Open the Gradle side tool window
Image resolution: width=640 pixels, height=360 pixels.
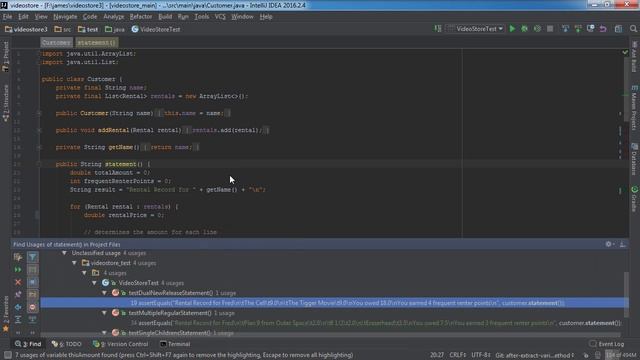point(634,199)
